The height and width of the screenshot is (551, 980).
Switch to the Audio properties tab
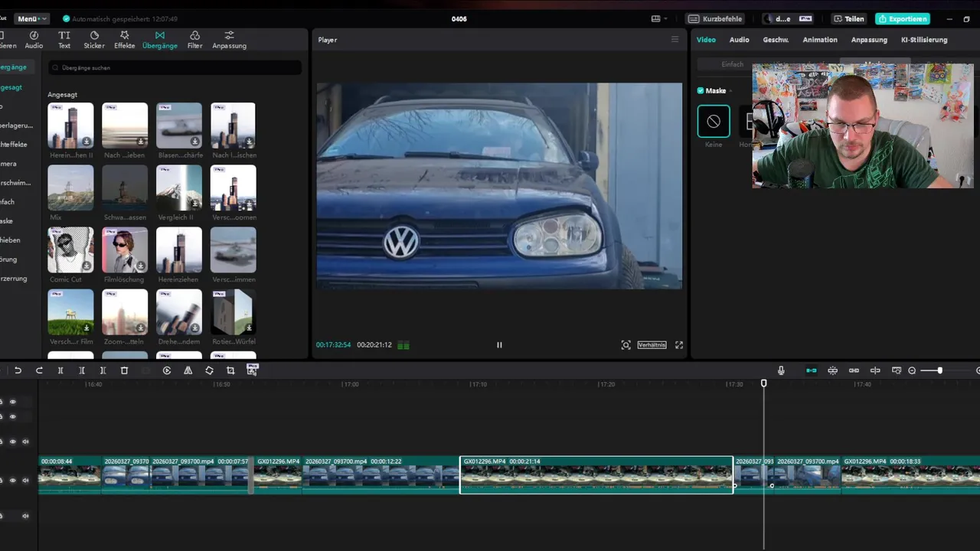(x=739, y=40)
